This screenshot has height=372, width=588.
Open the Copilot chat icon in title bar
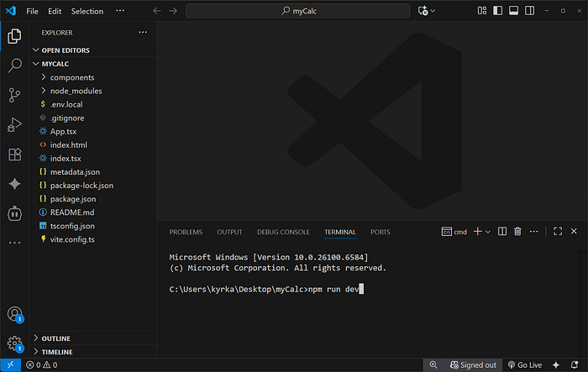click(423, 11)
